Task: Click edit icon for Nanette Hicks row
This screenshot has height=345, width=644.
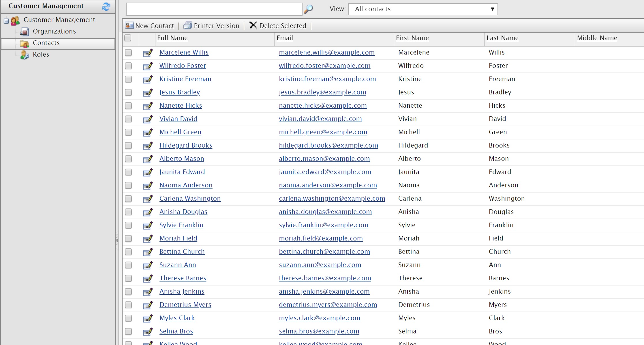Action: point(148,106)
